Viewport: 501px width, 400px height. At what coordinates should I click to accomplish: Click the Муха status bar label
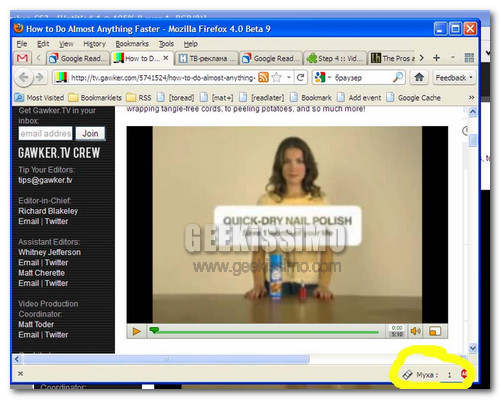pyautogui.click(x=427, y=375)
